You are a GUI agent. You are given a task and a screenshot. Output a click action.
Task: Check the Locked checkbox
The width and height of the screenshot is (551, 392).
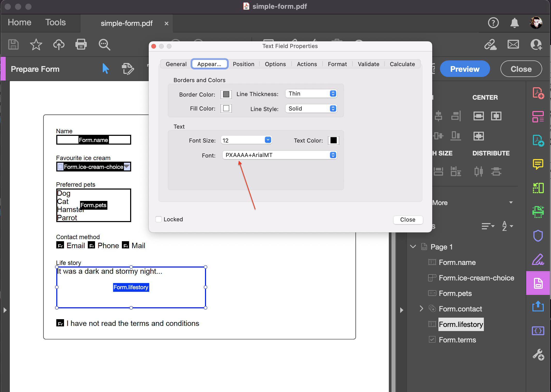point(159,219)
